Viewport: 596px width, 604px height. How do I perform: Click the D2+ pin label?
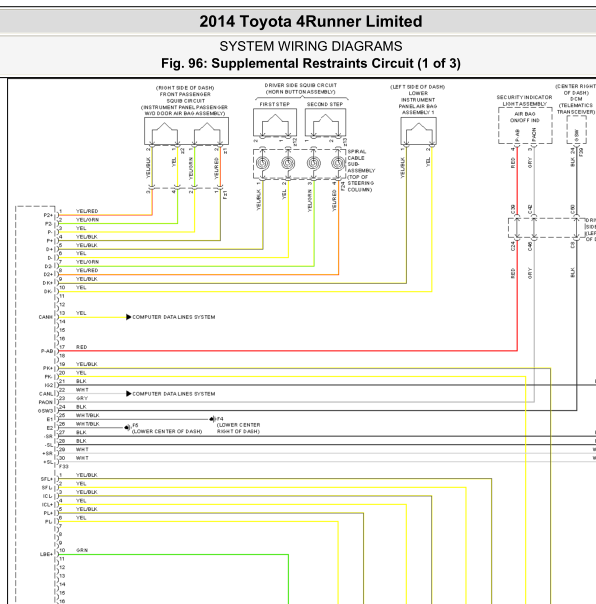tap(48, 275)
